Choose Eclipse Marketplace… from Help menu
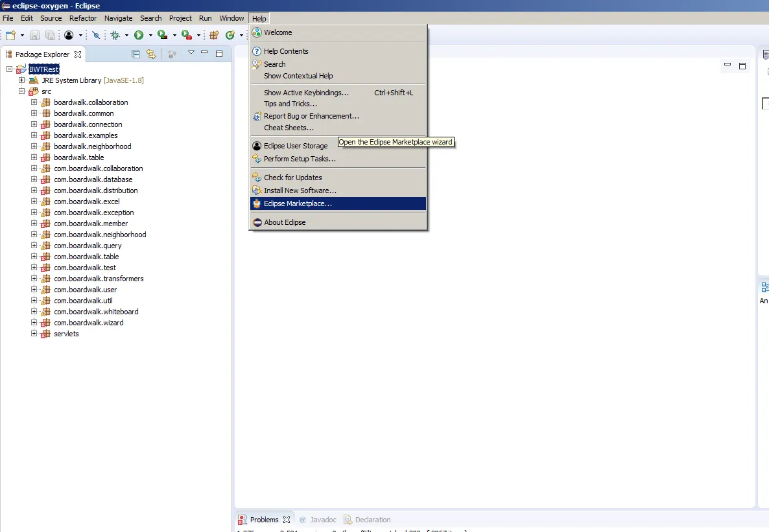Viewport: 769px width, 532px height. 338,203
